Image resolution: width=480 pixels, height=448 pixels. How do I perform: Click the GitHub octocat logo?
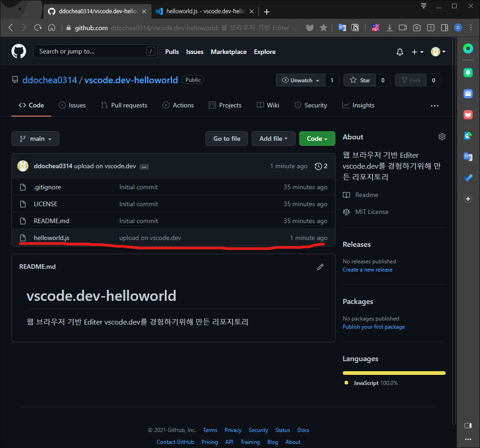point(19,51)
